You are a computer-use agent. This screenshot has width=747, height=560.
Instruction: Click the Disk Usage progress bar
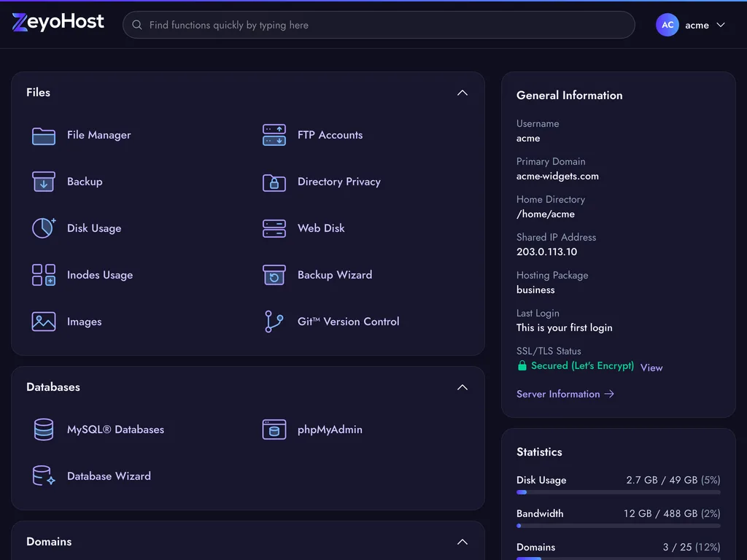(x=619, y=492)
